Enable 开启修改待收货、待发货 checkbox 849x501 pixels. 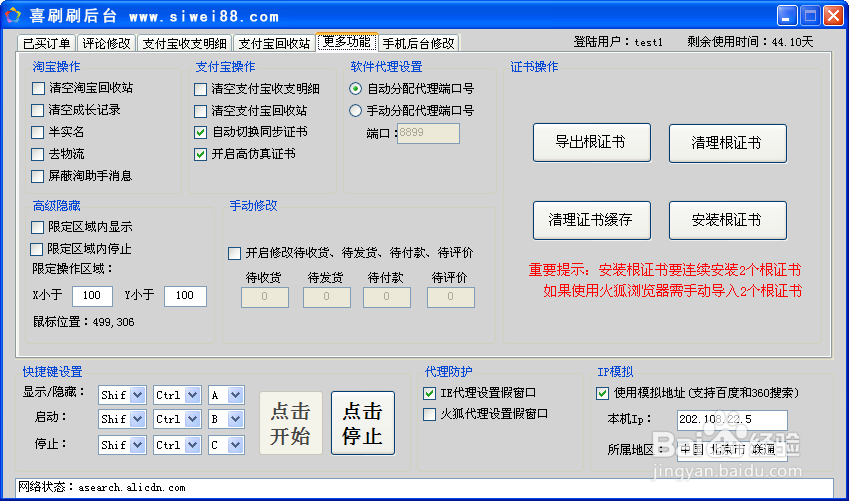click(234, 253)
